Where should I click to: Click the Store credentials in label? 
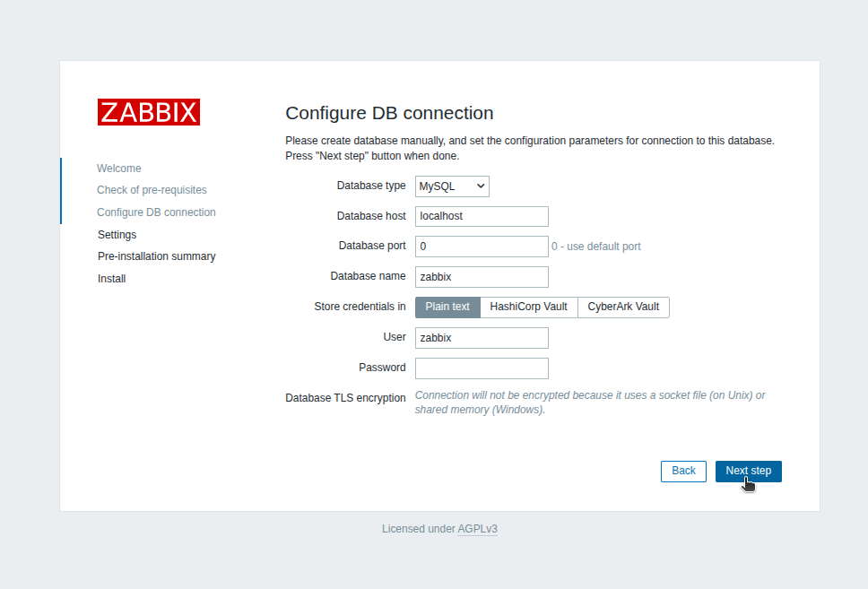coord(360,307)
